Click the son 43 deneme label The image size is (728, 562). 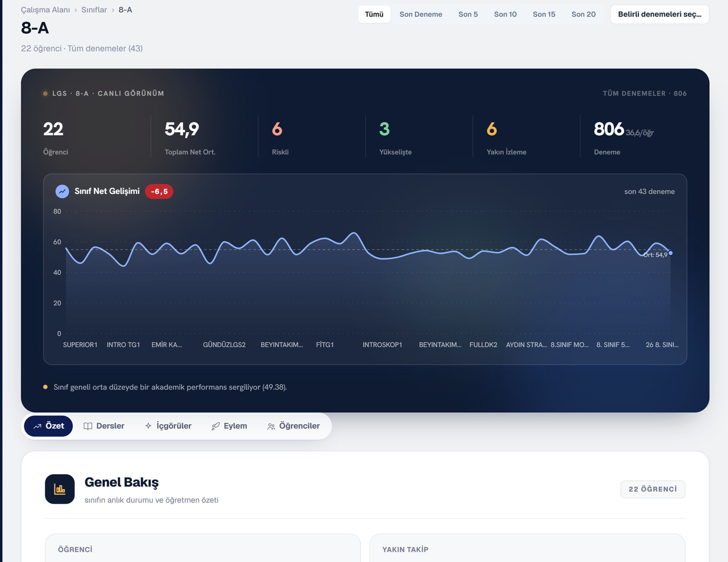click(649, 192)
